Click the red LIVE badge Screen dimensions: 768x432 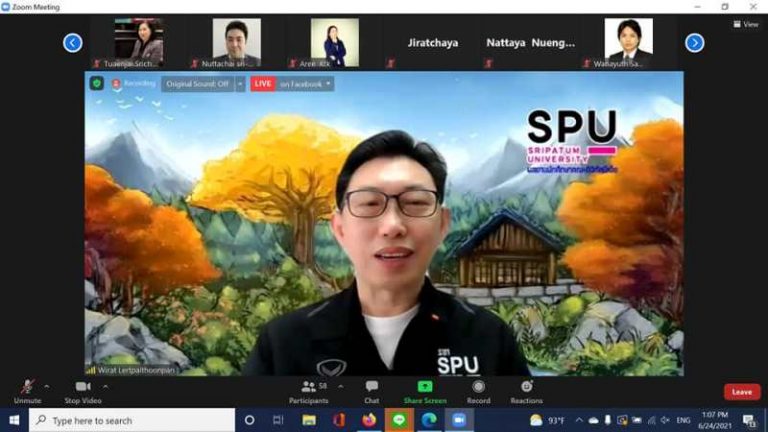(x=263, y=84)
